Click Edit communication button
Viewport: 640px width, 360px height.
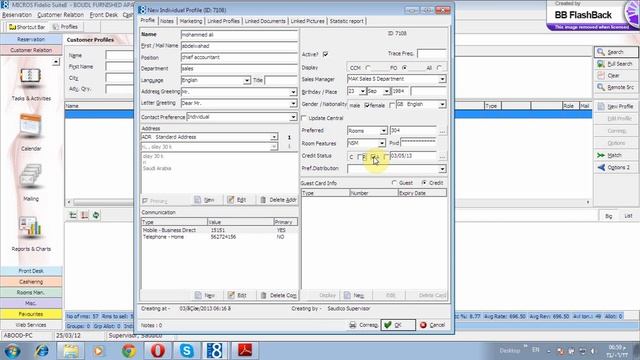point(237,295)
